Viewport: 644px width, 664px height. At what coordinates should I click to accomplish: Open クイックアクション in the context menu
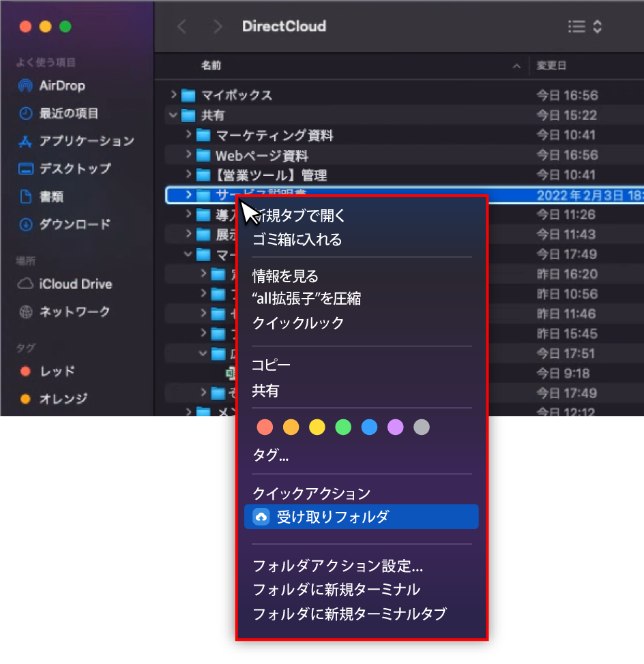pos(311,494)
